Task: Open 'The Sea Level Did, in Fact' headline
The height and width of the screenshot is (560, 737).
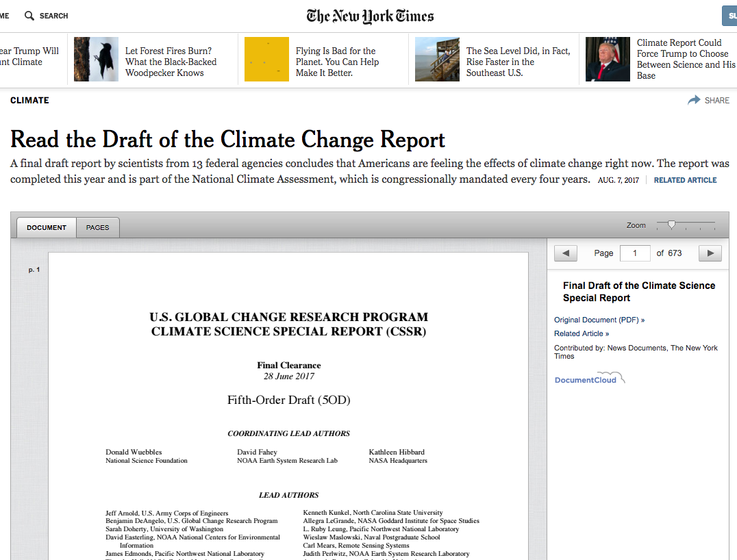Action: [518, 62]
